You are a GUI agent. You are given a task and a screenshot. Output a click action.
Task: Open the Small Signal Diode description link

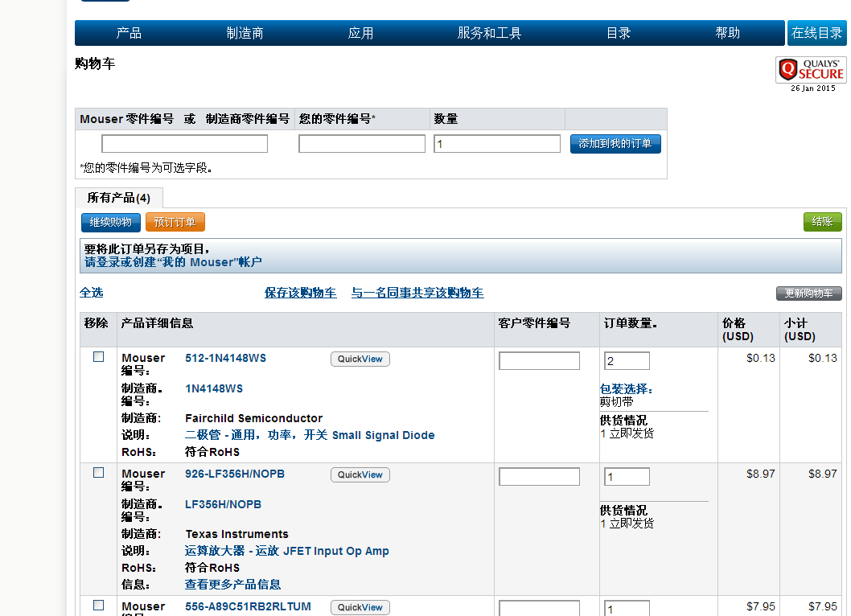pyautogui.click(x=310, y=435)
